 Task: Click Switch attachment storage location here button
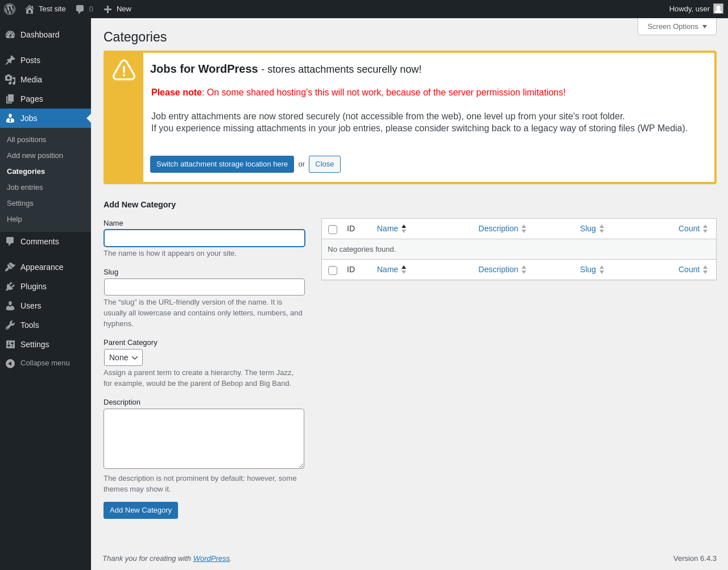pyautogui.click(x=222, y=164)
